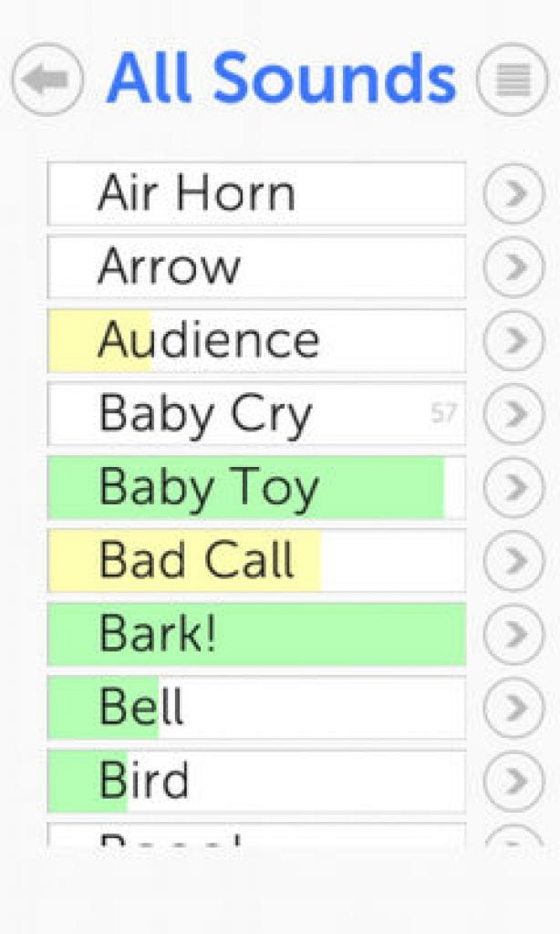Select the Baby Cry sound
The height and width of the screenshot is (934, 560).
click(x=255, y=414)
